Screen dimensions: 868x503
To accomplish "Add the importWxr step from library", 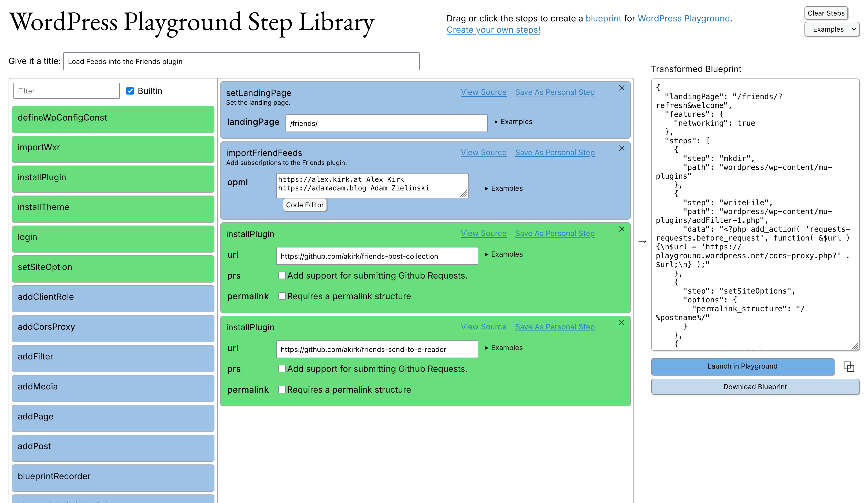I will (113, 149).
